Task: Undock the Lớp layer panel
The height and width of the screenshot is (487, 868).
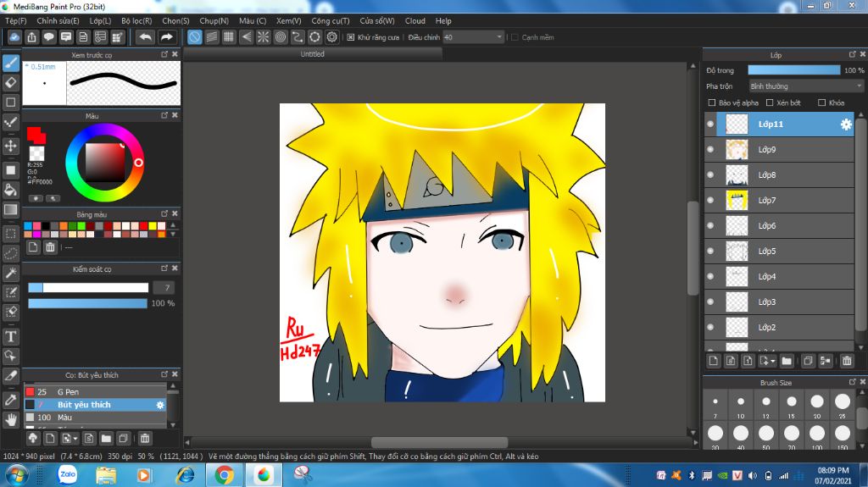Action: click(x=853, y=54)
